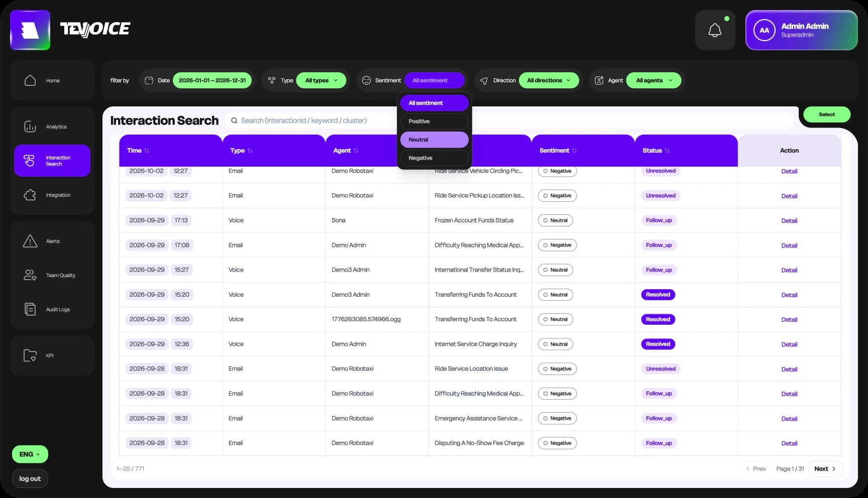868x498 pixels.
Task: Open Analytics page label
Action: pos(56,127)
